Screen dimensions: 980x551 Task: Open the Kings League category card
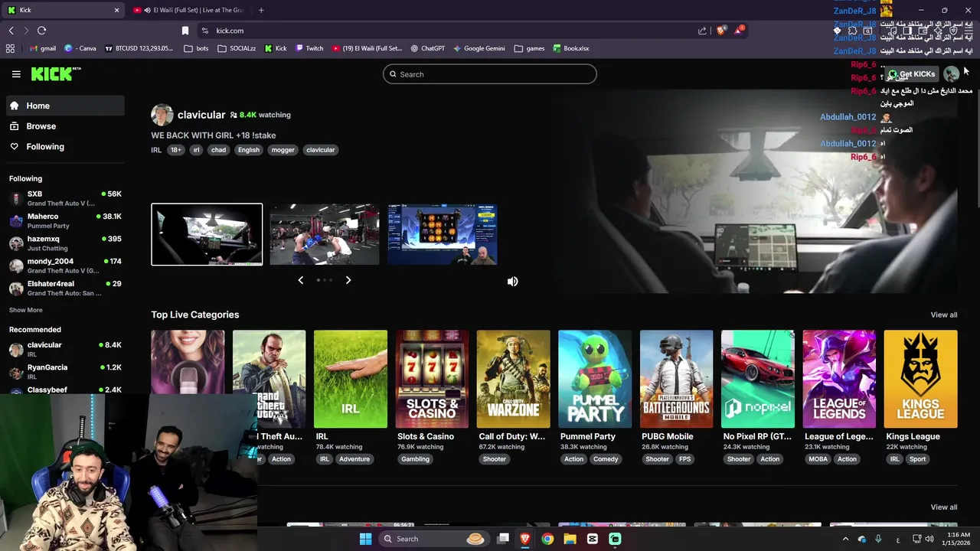920,379
